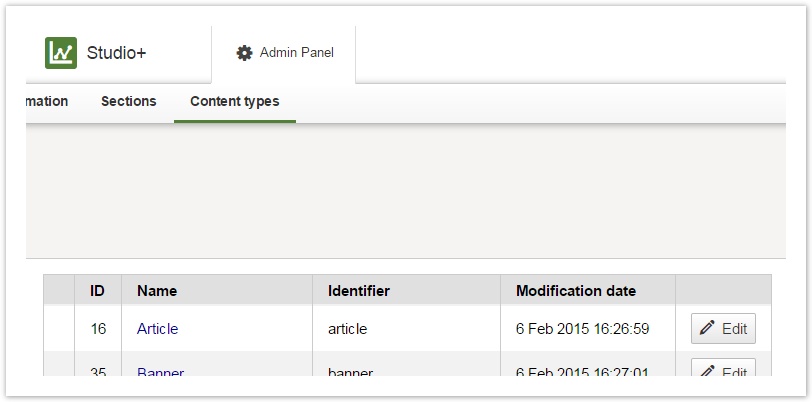The height and width of the screenshot is (402, 812).
Task: Click the pencil icon in Article's Edit button
Action: (707, 328)
